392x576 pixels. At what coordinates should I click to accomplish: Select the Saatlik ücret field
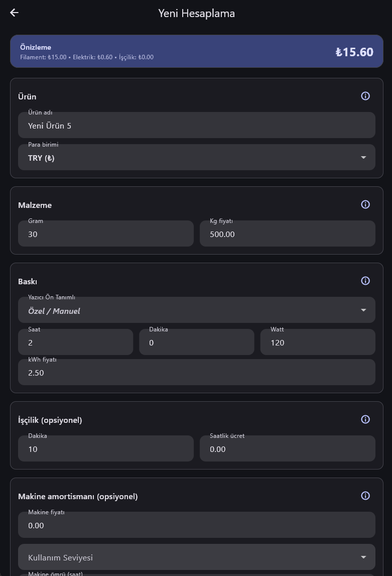click(x=288, y=448)
